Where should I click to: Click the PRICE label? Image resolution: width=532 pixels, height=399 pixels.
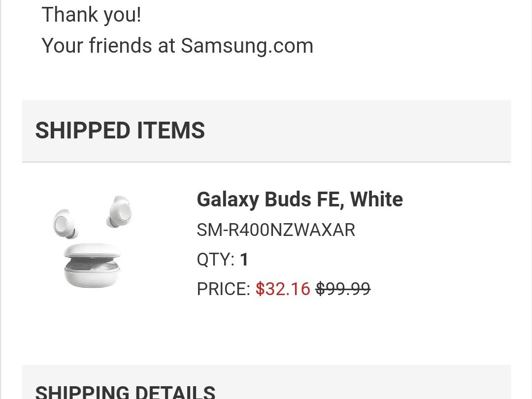[x=224, y=289]
